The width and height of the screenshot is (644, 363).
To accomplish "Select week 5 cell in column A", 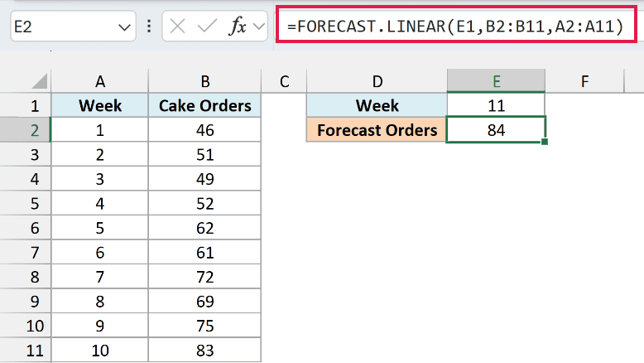I will click(x=100, y=228).
